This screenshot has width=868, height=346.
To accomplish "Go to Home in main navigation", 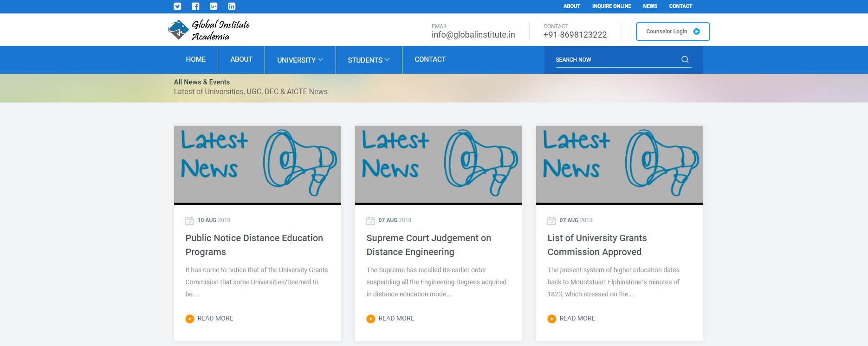I will pos(196,59).
